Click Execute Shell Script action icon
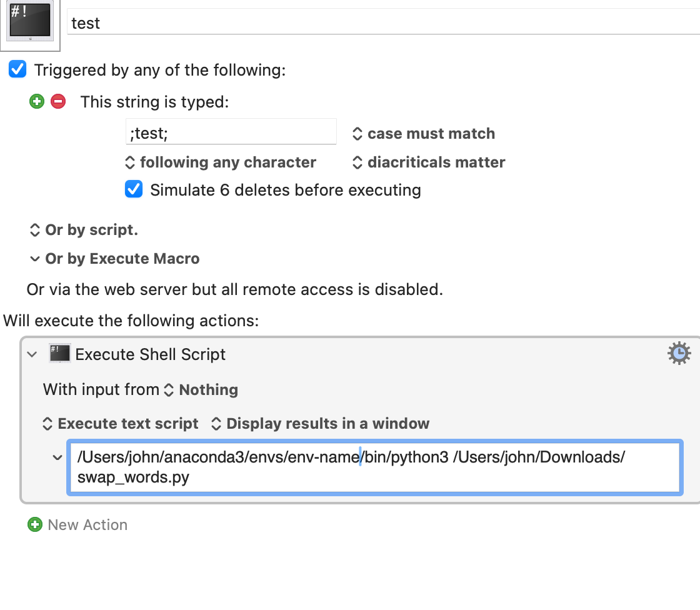 (x=59, y=354)
